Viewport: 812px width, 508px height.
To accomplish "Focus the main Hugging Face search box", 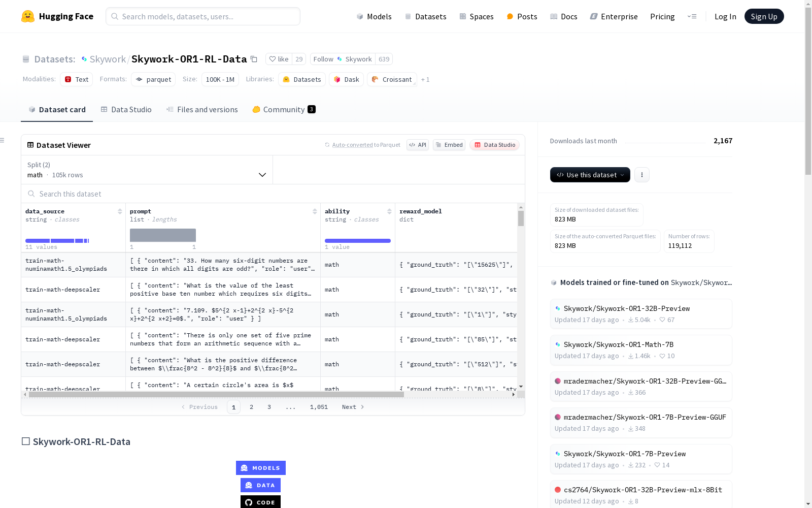I will click(203, 16).
